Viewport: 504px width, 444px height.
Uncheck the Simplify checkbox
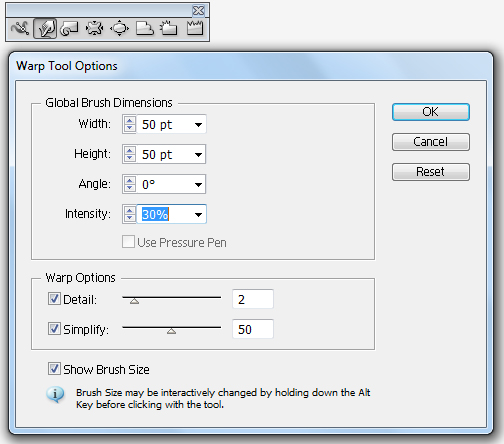[54, 329]
